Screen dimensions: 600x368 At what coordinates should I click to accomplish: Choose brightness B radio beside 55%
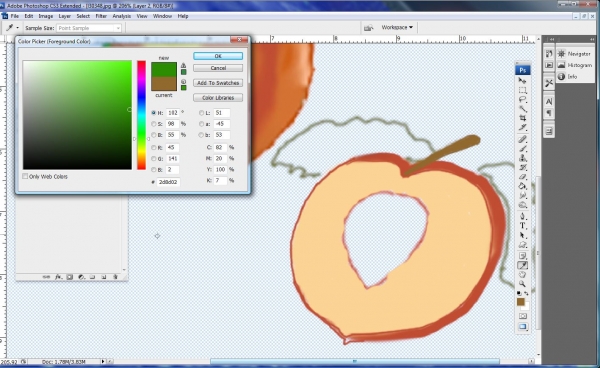click(153, 135)
